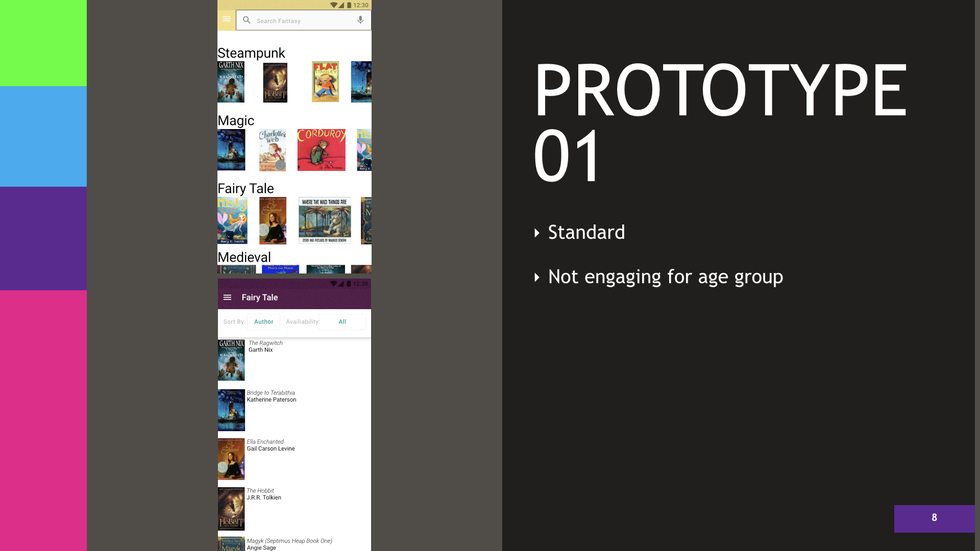Screen dimensions: 980x551
Task: Open Garth Nix Ragwitch cover under Steampunk
Action: [x=231, y=82]
